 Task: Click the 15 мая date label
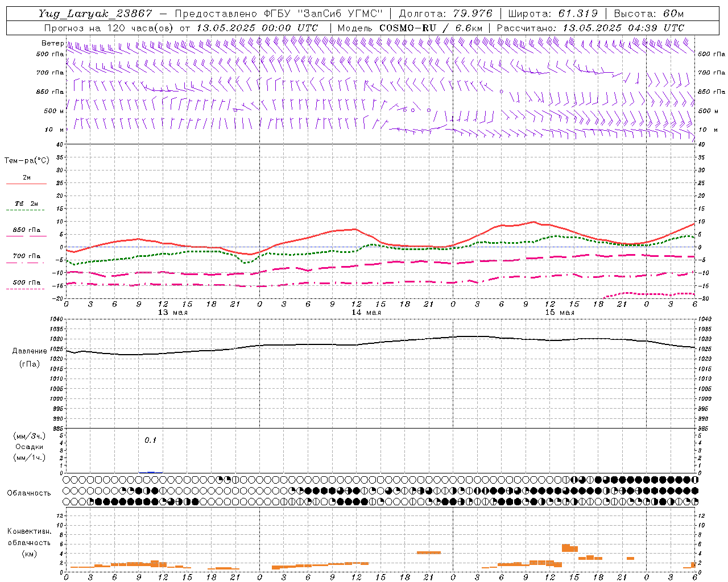(560, 313)
